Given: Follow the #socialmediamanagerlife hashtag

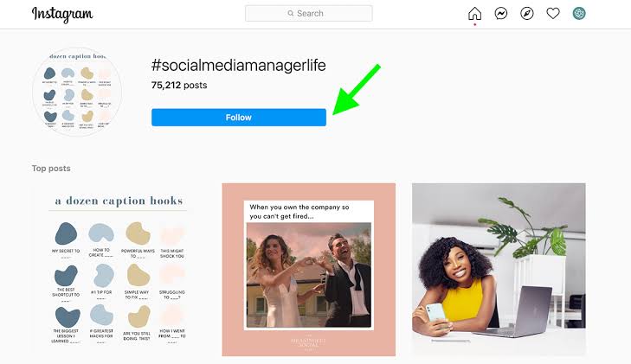Looking at the screenshot, I should point(239,118).
